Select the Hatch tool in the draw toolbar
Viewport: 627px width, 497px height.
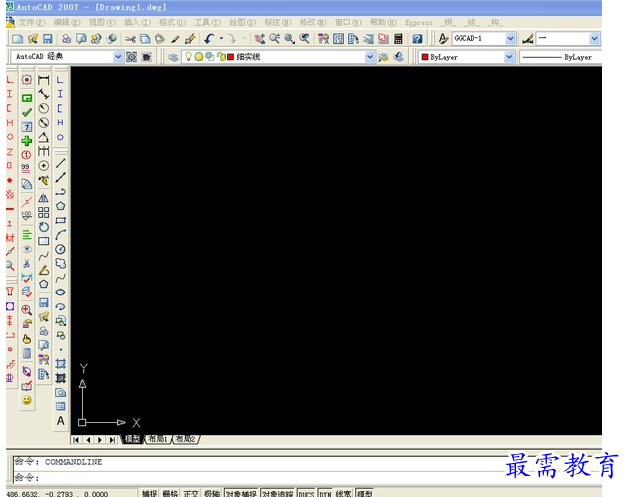coord(60,364)
